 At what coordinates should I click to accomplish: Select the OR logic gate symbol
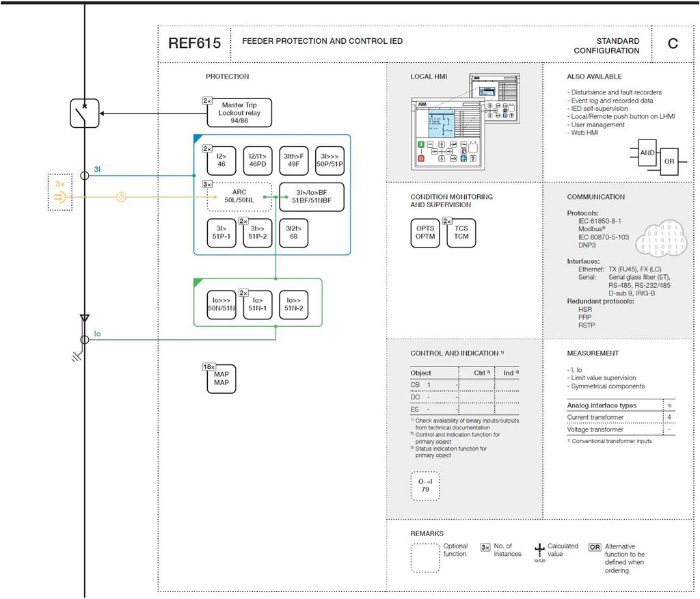pyautogui.click(x=669, y=161)
